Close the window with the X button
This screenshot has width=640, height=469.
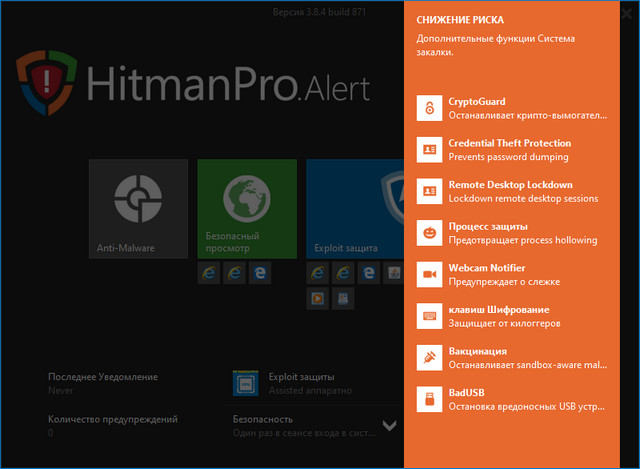[x=627, y=13]
